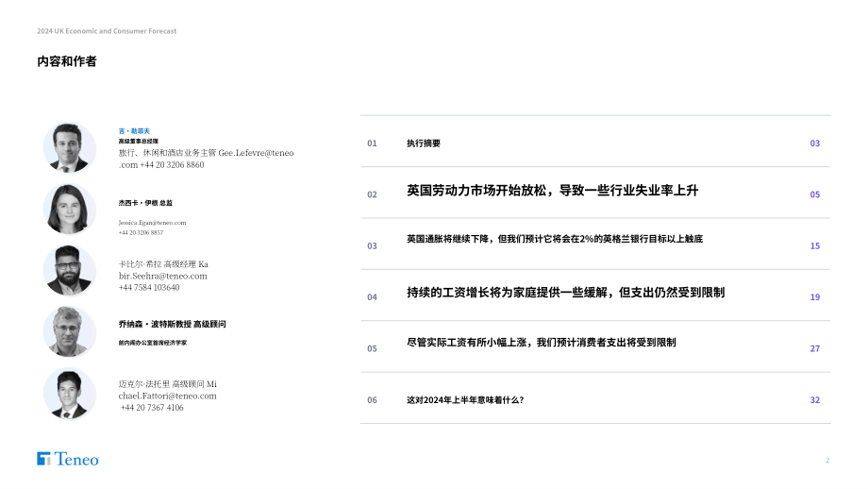Click the name 吉·勒菲夫 in blue
The image size is (868, 489).
click(134, 131)
